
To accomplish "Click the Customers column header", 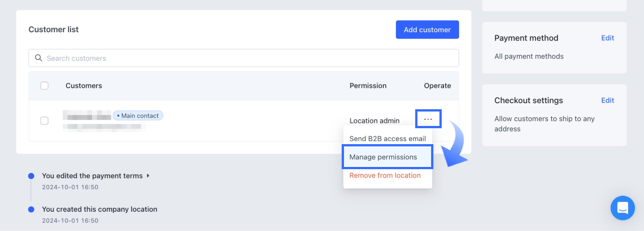I will 84,86.
